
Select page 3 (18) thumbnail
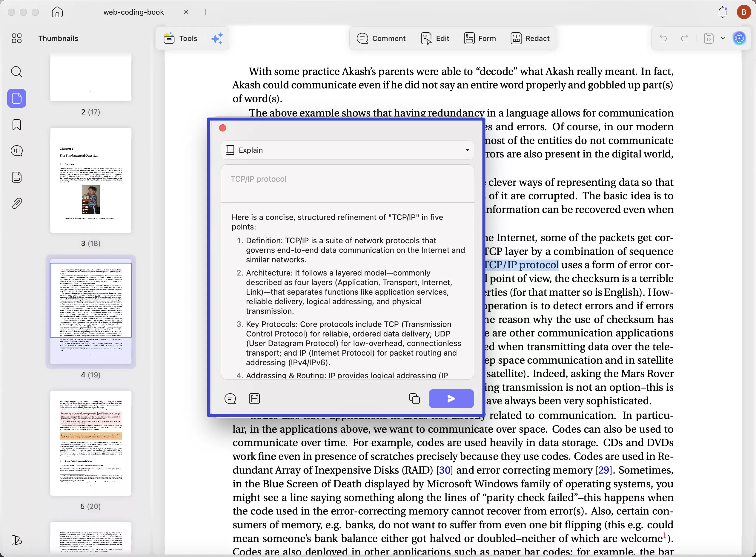click(x=91, y=180)
